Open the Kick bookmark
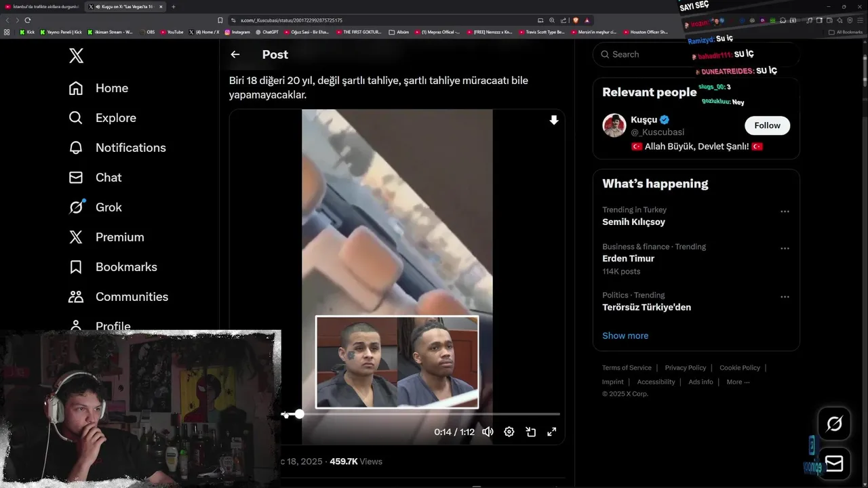This screenshot has width=868, height=488. point(27,32)
